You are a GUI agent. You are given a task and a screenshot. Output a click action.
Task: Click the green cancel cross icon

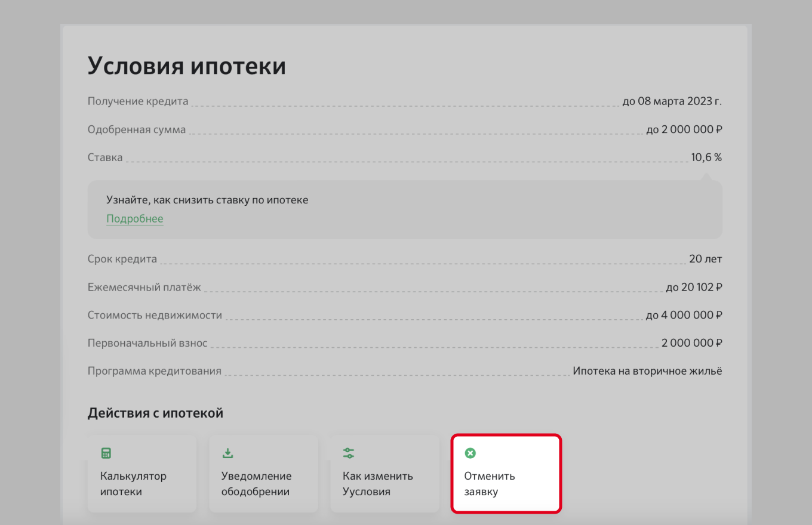coord(470,453)
